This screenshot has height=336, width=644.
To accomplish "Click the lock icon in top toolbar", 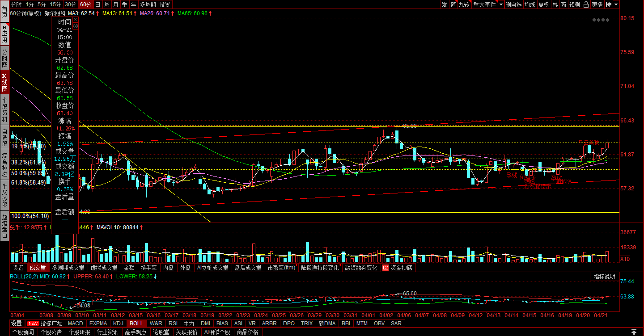I will click(x=586, y=4).
